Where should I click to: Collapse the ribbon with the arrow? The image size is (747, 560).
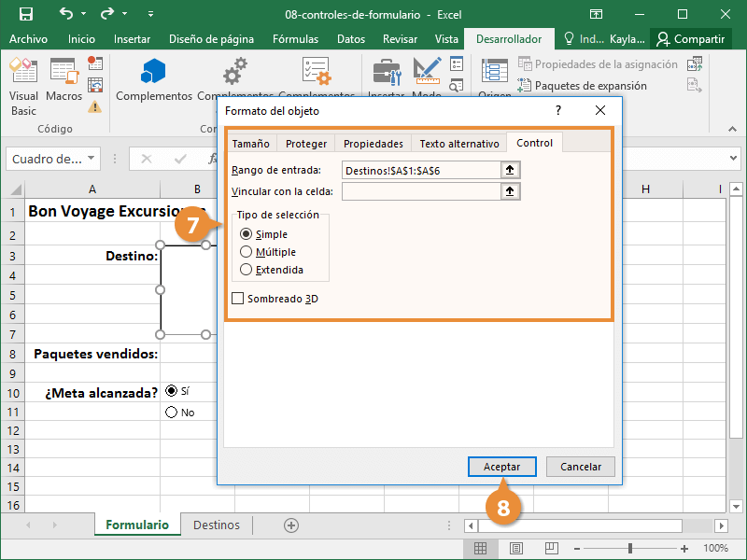732,129
